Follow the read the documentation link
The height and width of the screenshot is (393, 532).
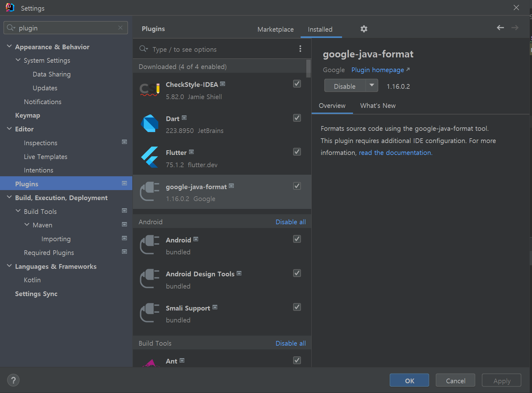point(395,153)
